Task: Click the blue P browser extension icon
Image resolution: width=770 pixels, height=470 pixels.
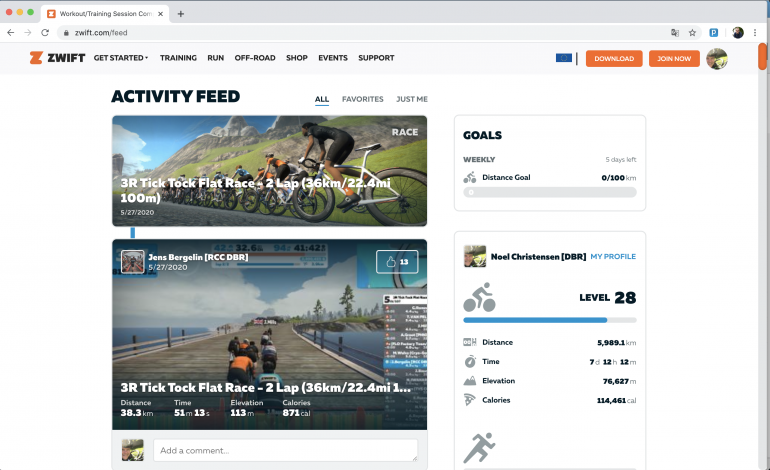Action: point(714,33)
